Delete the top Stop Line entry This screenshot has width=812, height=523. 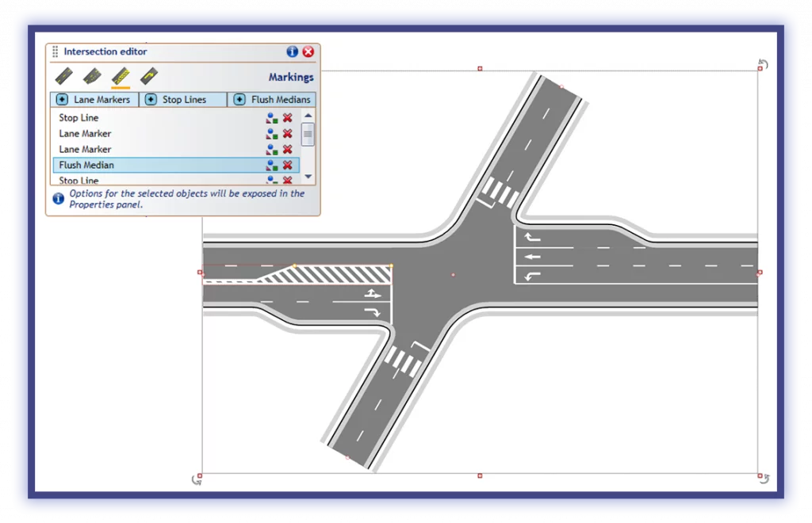tap(287, 117)
